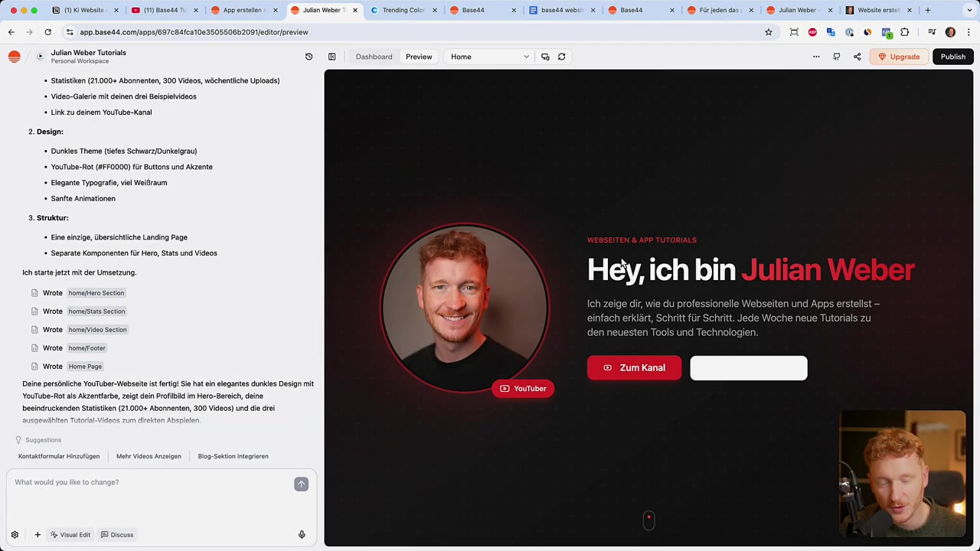Image resolution: width=980 pixels, height=551 pixels.
Task: Click the Upgrade button
Action: click(899, 57)
